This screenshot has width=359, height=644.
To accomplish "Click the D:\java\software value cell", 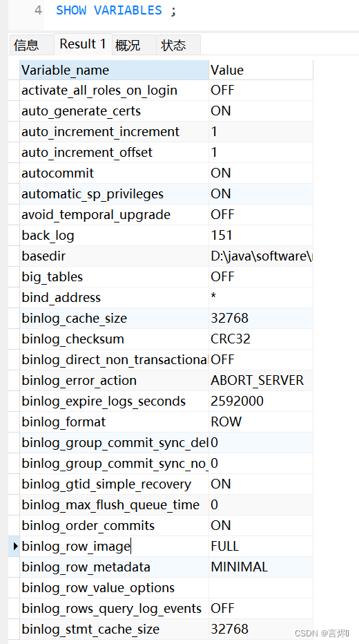I will click(x=261, y=256).
